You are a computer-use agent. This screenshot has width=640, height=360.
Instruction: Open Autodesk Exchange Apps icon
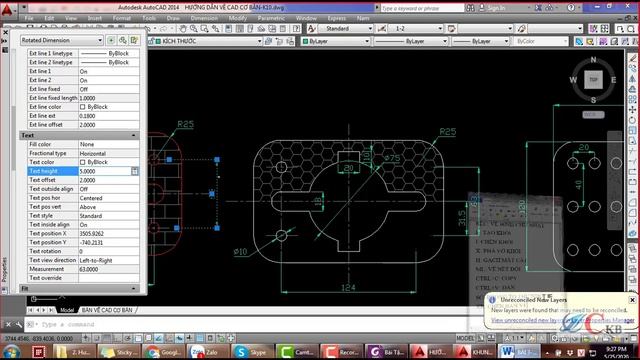[x=538, y=7]
